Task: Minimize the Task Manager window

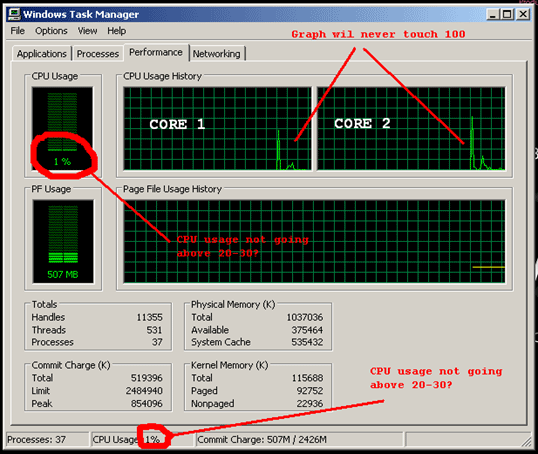Action: click(493, 14)
